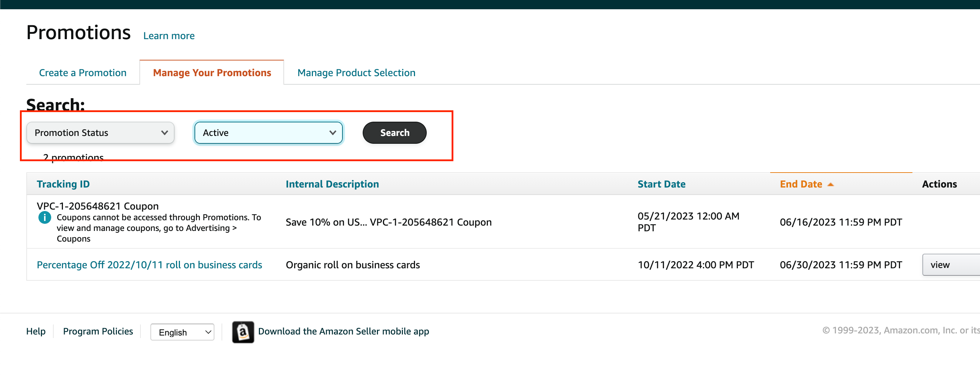
Task: Open the Learn more link
Action: coord(169,36)
